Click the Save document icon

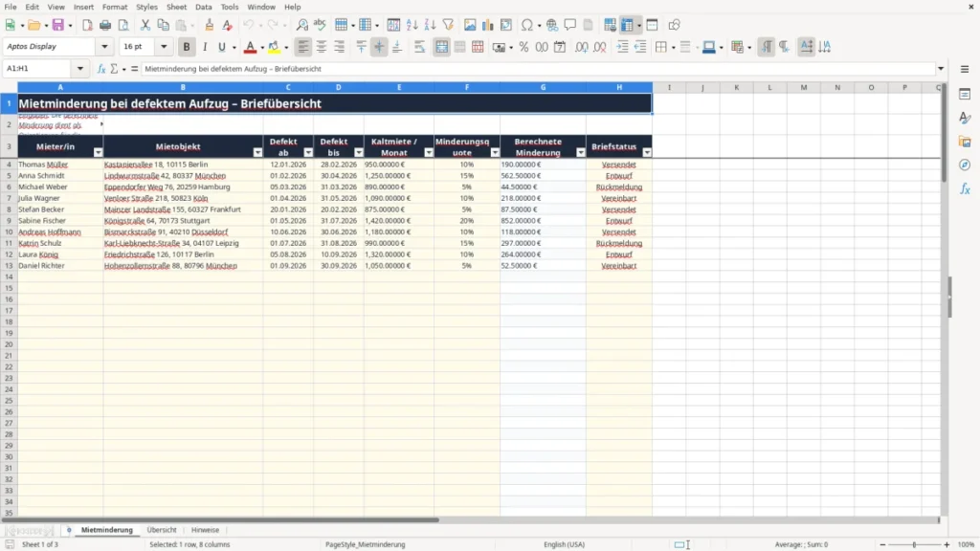(x=58, y=25)
